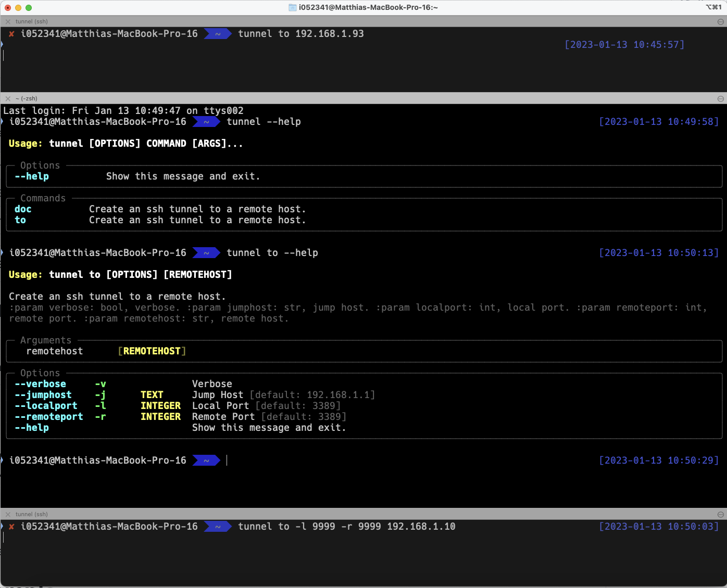727x588 pixels.
Task: Click the red error mark in top pane prompt
Action: pos(11,34)
